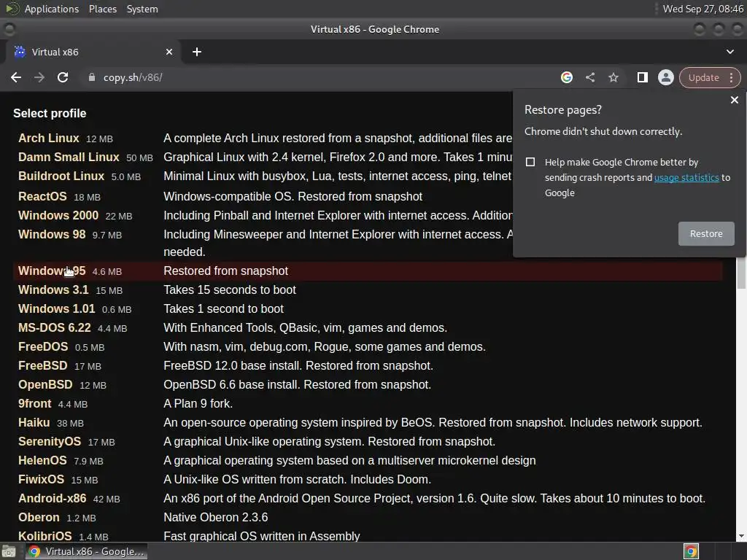Open a new tab
This screenshot has width=747, height=560.
197,52
